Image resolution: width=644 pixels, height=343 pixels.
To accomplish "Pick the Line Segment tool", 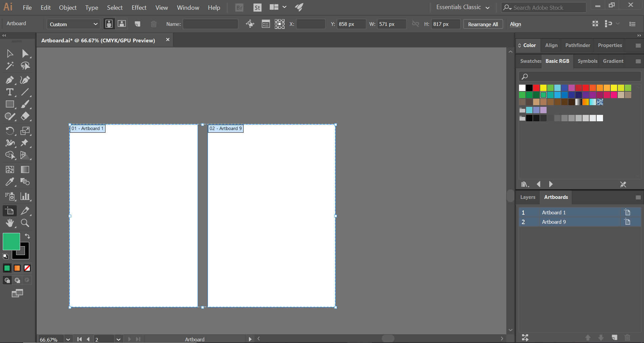I will click(25, 92).
